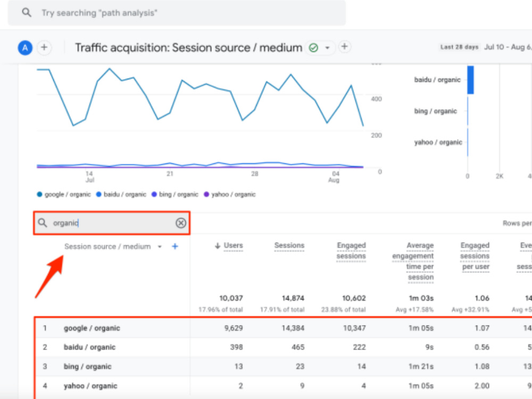Click total sessions value 14,874
The image size is (532, 399).
[x=293, y=298]
